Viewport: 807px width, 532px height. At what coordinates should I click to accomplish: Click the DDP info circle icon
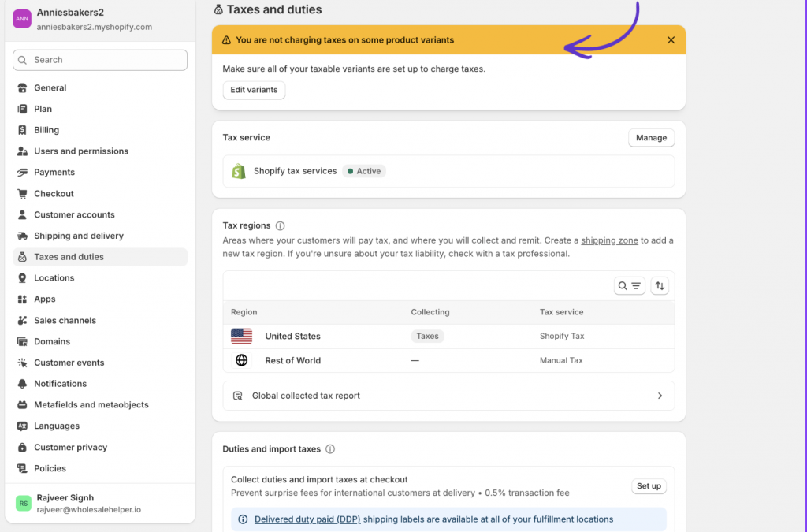pyautogui.click(x=243, y=519)
